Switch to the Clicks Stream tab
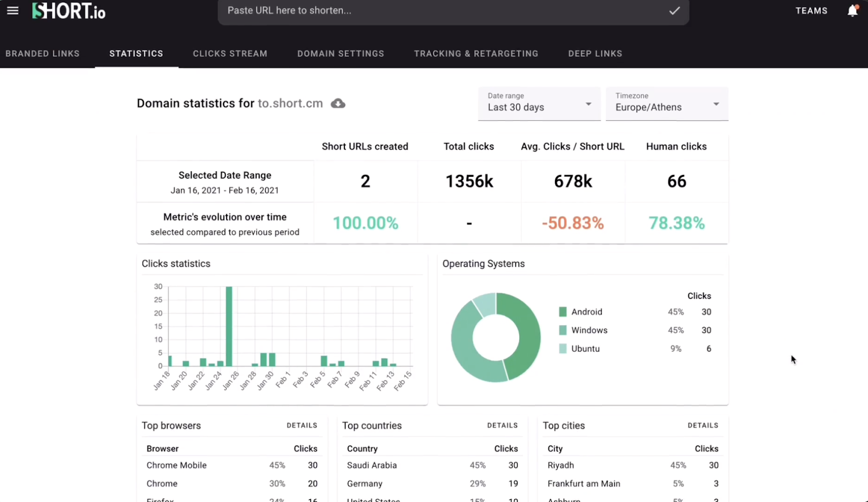The image size is (868, 502). click(x=230, y=53)
